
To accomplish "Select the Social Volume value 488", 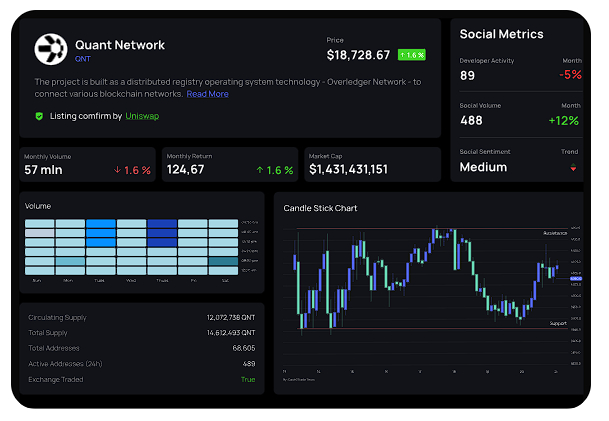I will (x=471, y=120).
